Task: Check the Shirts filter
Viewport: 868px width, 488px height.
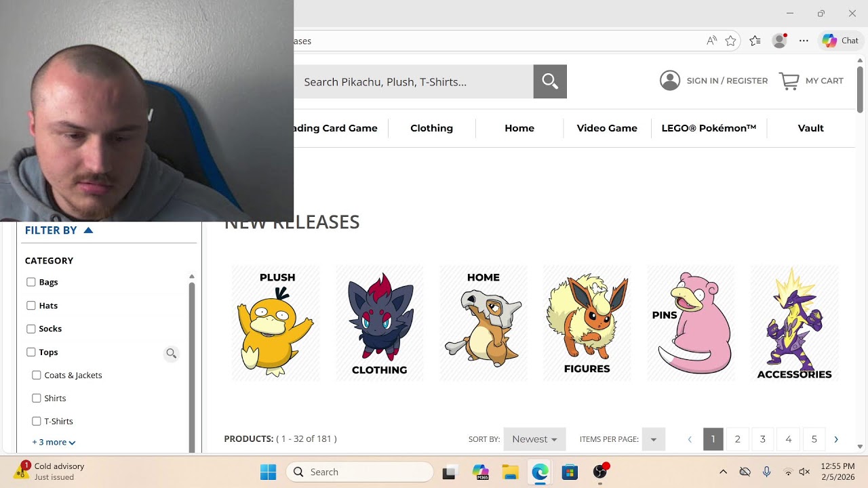Action: [37, 398]
